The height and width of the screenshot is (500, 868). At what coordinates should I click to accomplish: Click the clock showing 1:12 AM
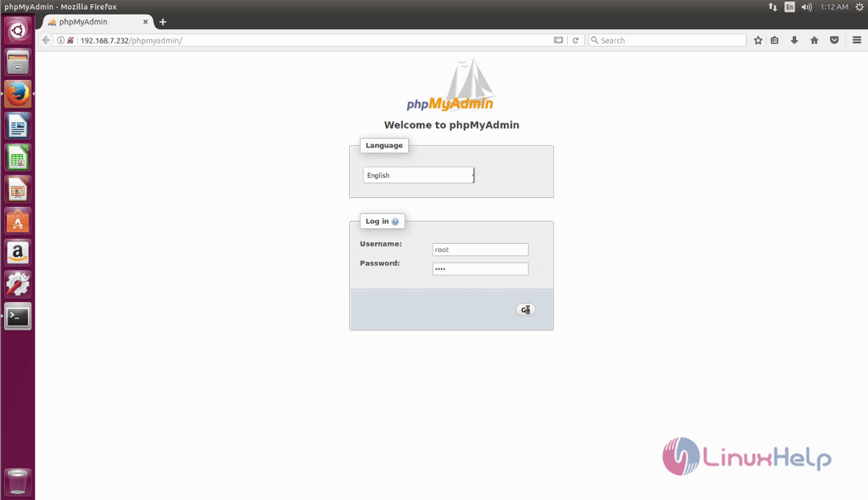[x=833, y=7]
